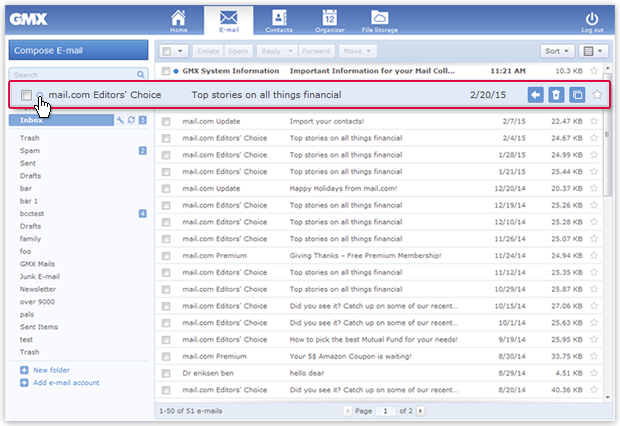Refresh the Inbox folder
620x426 pixels.
pos(131,120)
